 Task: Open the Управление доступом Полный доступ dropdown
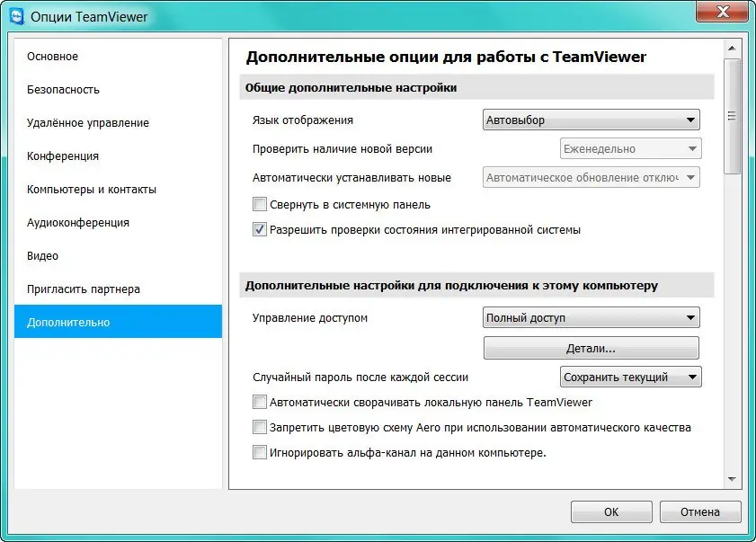coord(591,318)
